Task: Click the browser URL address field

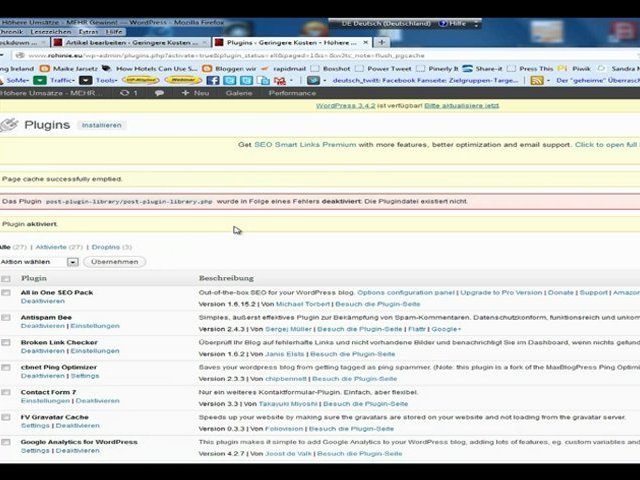Action: click(x=300, y=55)
